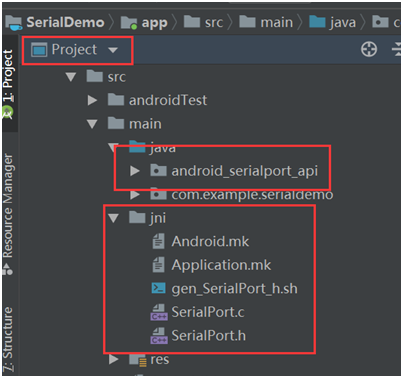Image resolution: width=416 pixels, height=376 pixels.
Task: Expand the android_serialport_api package arrow
Action: [135, 171]
